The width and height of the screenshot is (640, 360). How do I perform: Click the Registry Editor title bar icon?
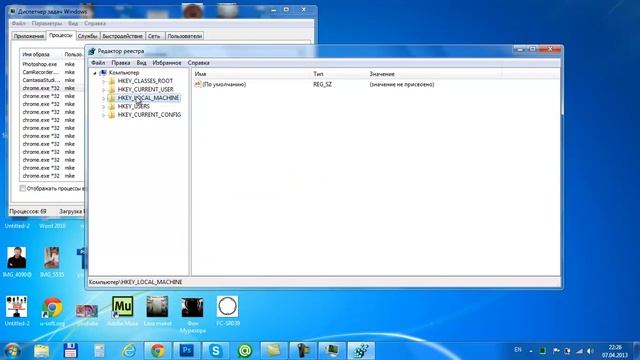point(92,51)
